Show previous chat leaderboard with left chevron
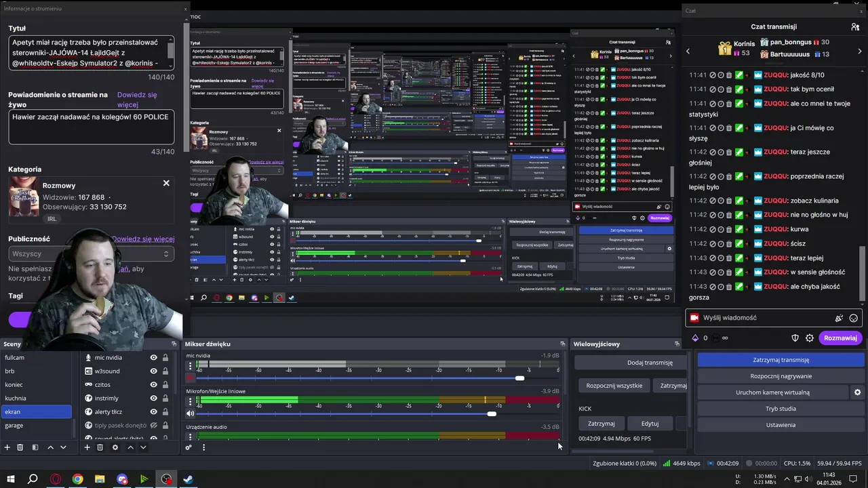 point(688,51)
